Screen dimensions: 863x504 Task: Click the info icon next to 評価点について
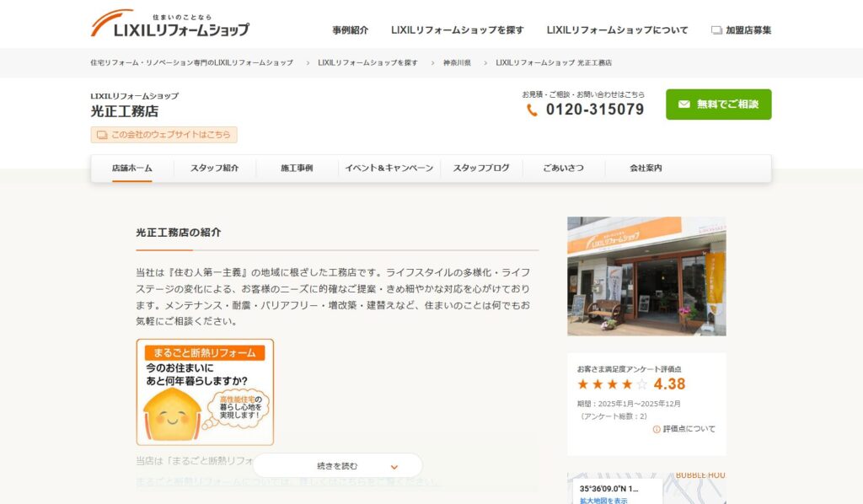657,429
